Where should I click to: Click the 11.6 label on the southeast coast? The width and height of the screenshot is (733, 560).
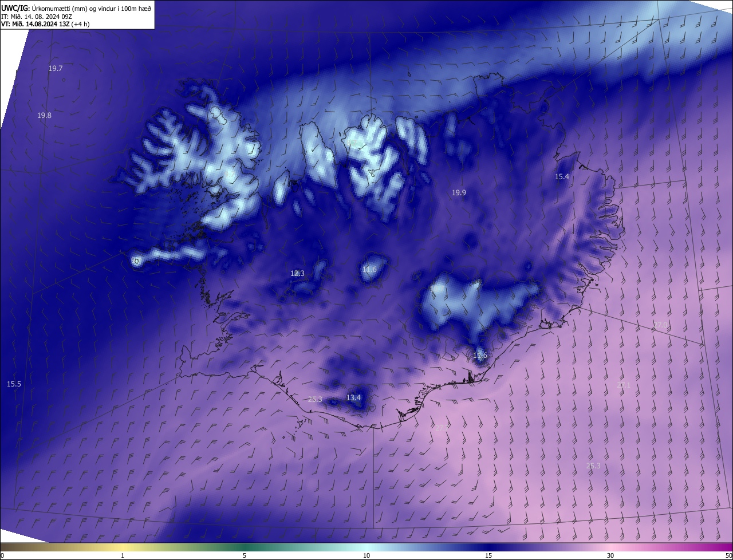pyautogui.click(x=480, y=355)
